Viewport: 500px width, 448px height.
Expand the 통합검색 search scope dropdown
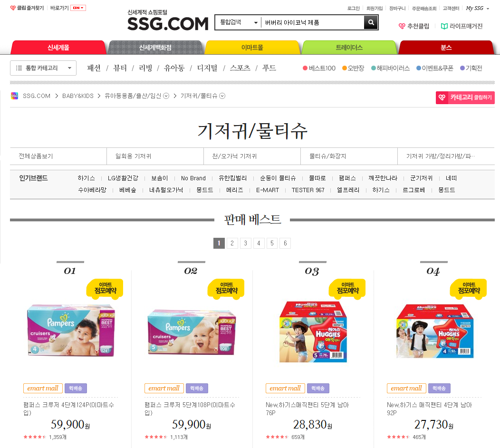[238, 22]
